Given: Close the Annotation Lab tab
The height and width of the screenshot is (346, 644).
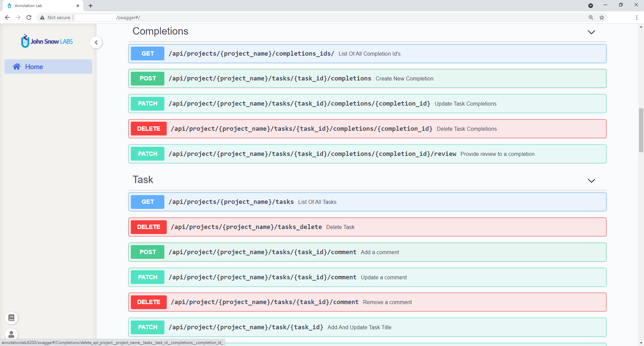Looking at the screenshot, I should 78,6.
